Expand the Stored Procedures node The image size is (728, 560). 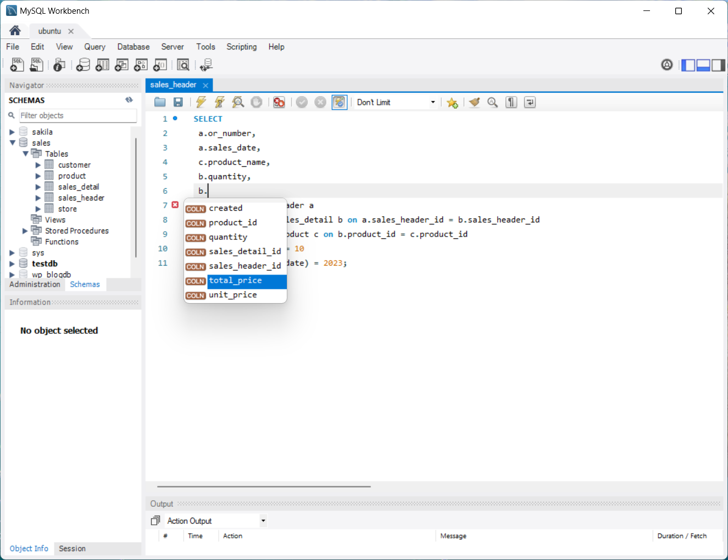pyautogui.click(x=25, y=231)
